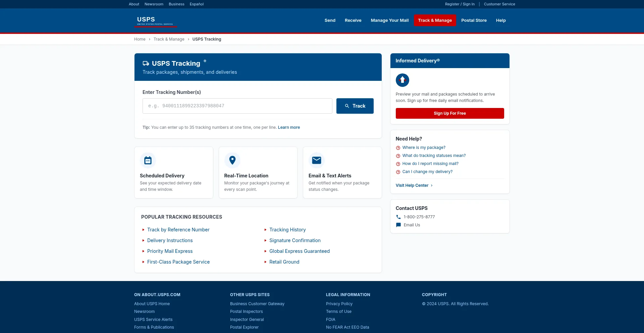Open Priority Mail Express resource
Screen dimensions: 644x333
(170, 251)
